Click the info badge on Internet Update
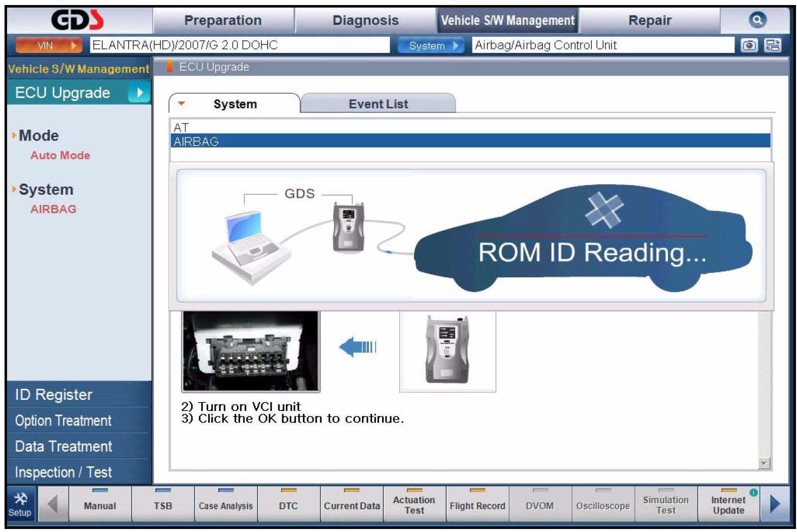This screenshot has width=797, height=532. [x=754, y=493]
